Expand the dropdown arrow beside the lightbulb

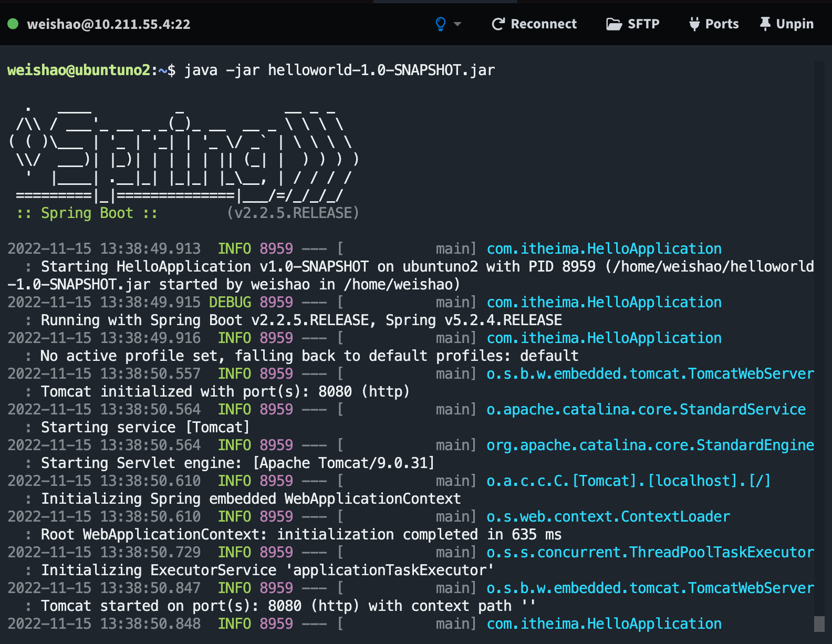tap(457, 24)
